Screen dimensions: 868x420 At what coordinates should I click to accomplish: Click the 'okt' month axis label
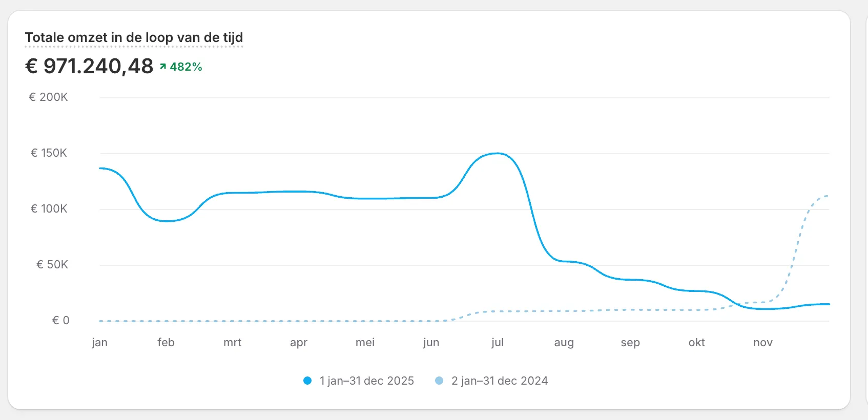click(x=696, y=342)
